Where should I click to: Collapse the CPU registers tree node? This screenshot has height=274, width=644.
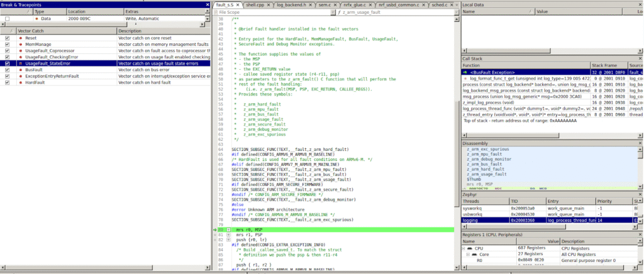pos(464,248)
